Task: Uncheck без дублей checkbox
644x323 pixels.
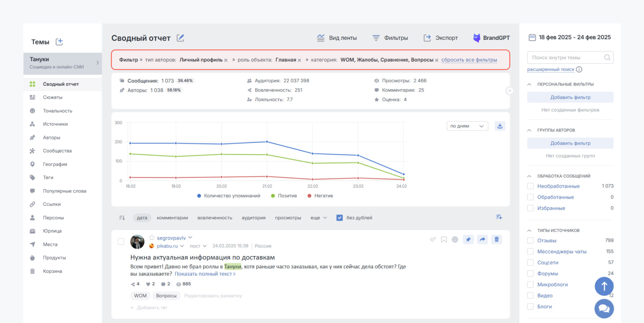Action: [x=339, y=218]
